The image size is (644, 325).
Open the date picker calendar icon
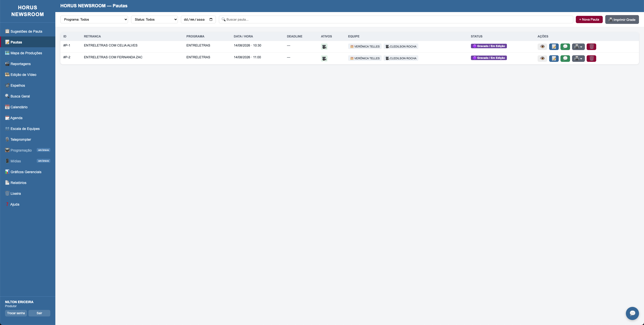[211, 19]
